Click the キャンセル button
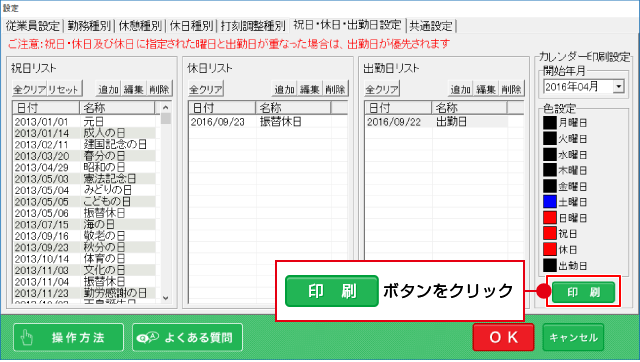The height and width of the screenshot is (362, 640). [573, 338]
